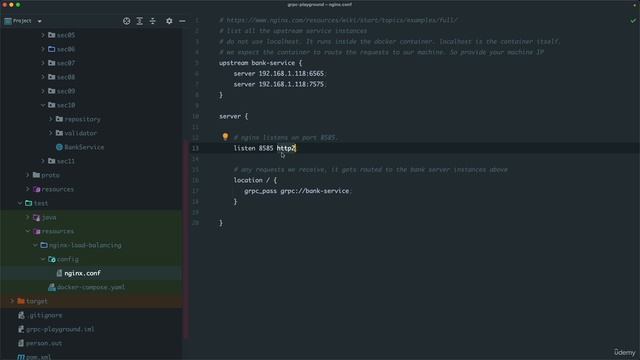The image size is (640, 360).
Task: Click the proto folder icon
Action: (x=36, y=175)
